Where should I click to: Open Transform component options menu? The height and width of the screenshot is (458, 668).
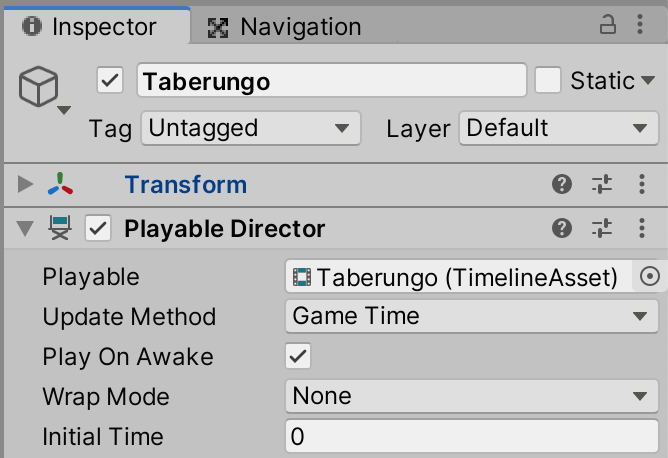coord(642,184)
